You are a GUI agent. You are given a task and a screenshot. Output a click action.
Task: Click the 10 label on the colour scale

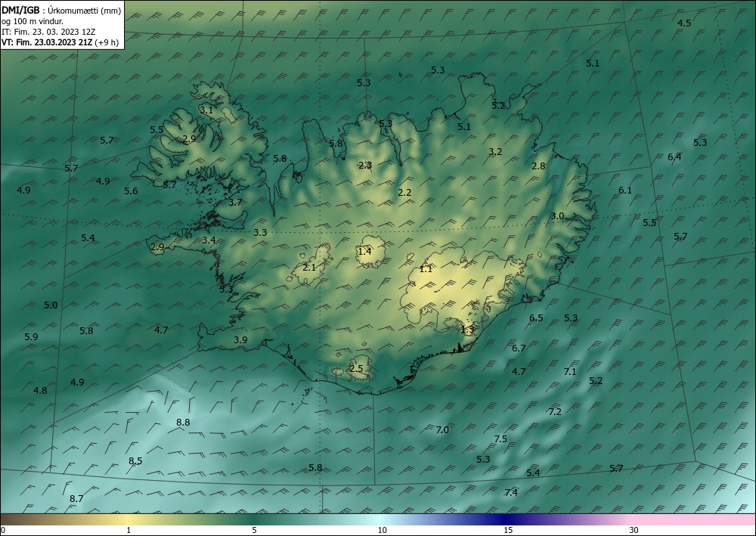pyautogui.click(x=382, y=530)
